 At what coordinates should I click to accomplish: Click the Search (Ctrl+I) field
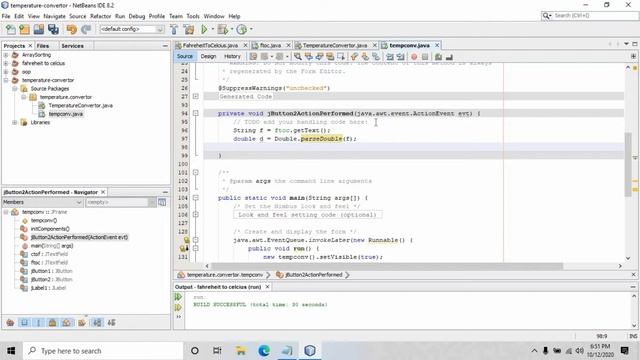coord(595,16)
